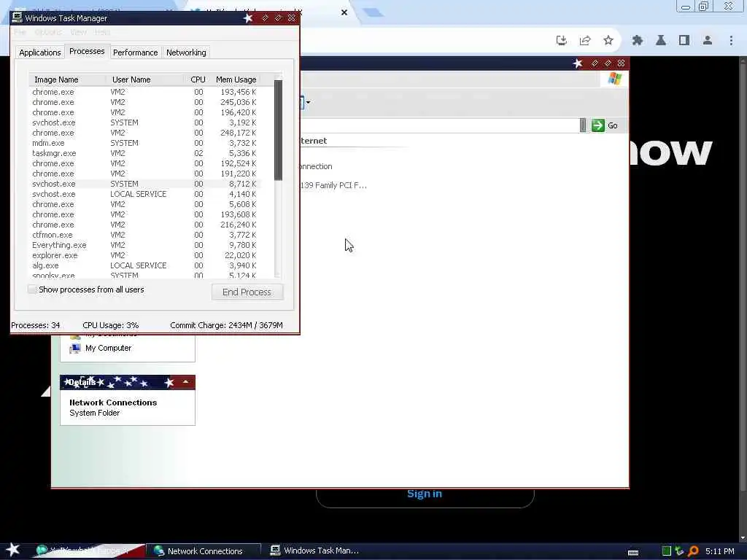Click the keyboard icon in the system tray
Image resolution: width=747 pixels, height=560 pixels.
633,552
